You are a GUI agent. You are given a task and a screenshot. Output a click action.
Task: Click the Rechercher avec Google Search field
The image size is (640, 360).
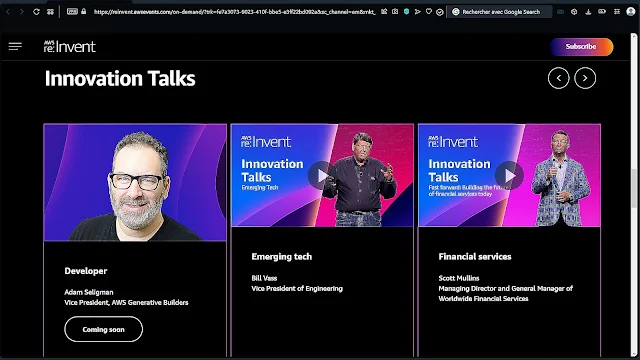pyautogui.click(x=501, y=12)
